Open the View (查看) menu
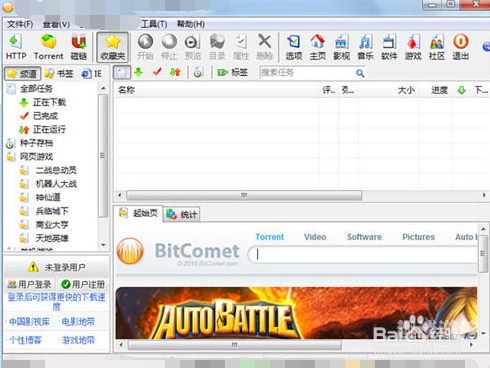Screen dimensions: 490x368 [56, 24]
